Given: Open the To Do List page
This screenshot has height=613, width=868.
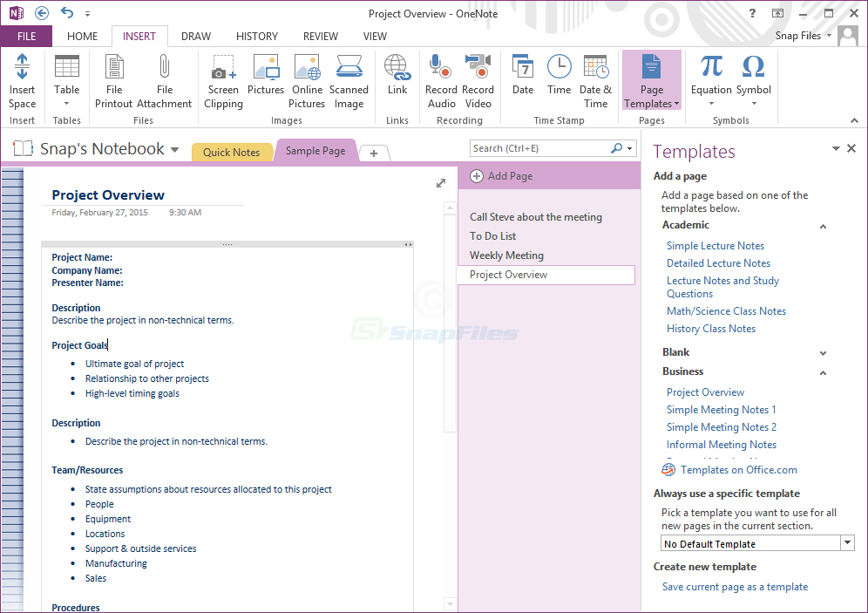Looking at the screenshot, I should pyautogui.click(x=492, y=236).
